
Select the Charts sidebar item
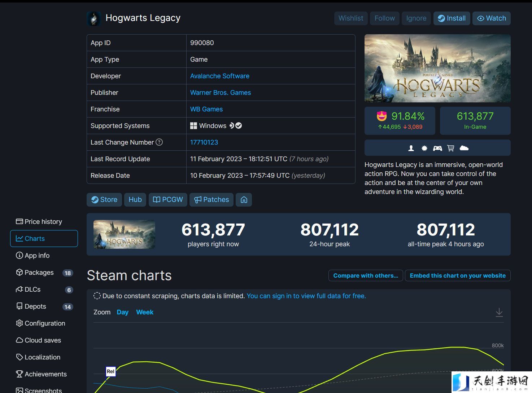pyautogui.click(x=44, y=239)
